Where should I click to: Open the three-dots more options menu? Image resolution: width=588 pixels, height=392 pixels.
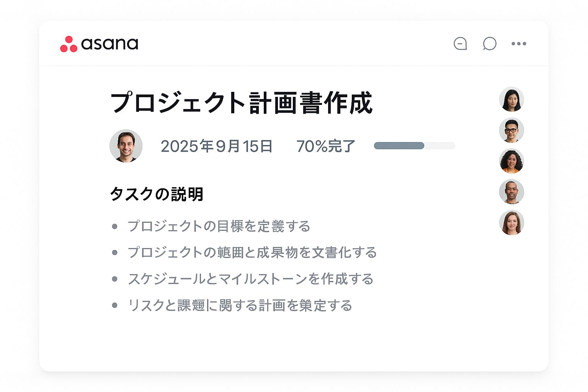point(519,44)
